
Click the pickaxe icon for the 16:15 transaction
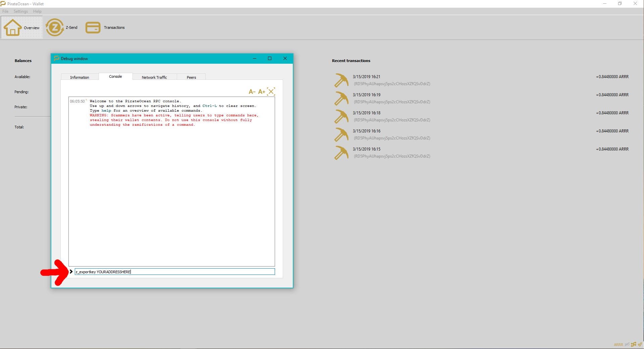[341, 153]
